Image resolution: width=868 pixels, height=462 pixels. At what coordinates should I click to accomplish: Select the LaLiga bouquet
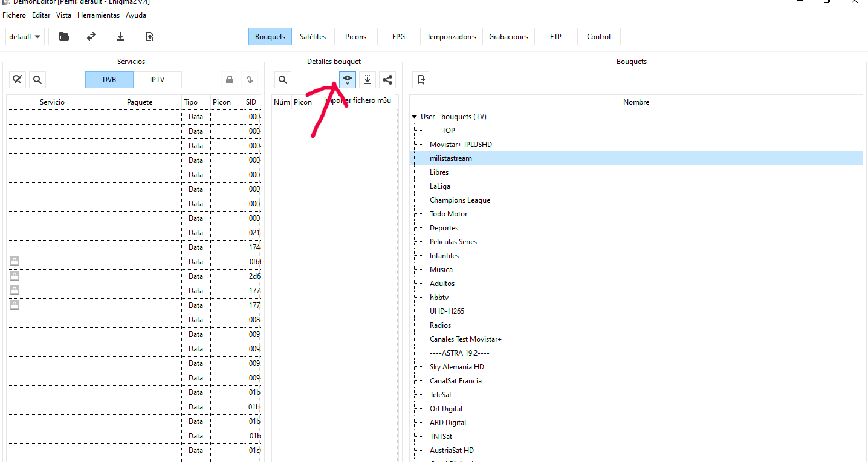(439, 186)
